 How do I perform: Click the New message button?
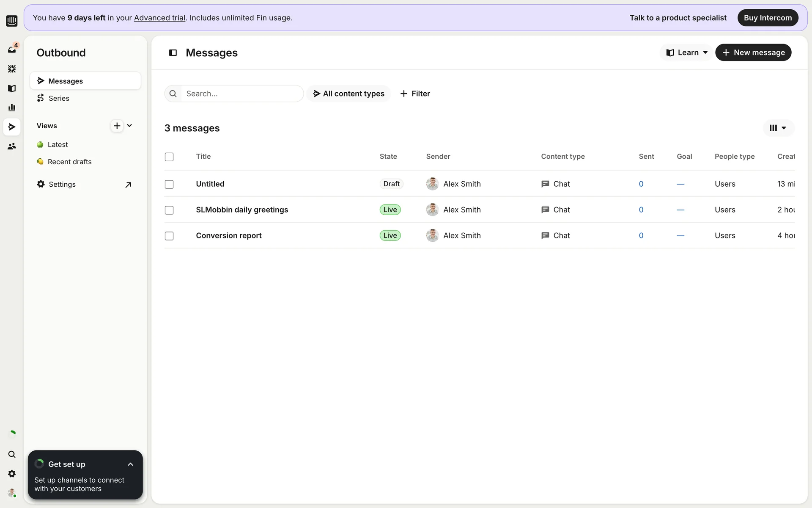point(753,52)
